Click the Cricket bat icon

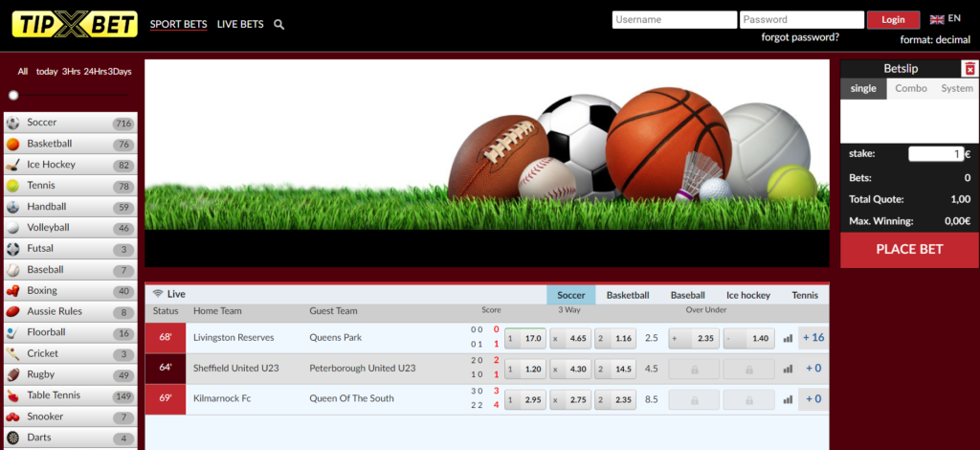13,353
